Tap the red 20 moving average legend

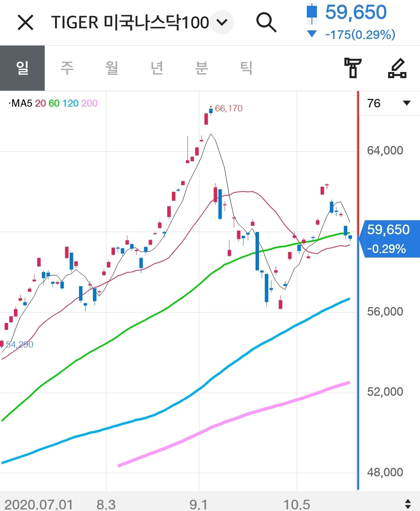coord(40,103)
